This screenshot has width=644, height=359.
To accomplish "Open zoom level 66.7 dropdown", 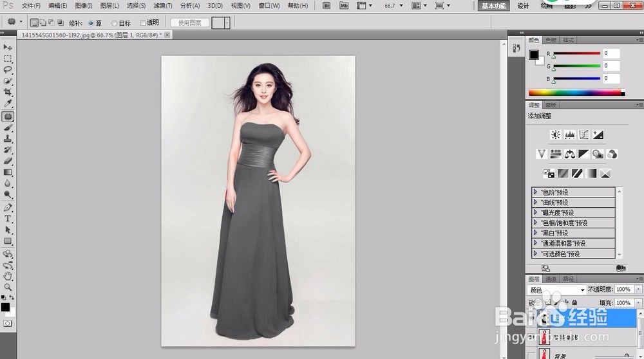I will point(401,6).
